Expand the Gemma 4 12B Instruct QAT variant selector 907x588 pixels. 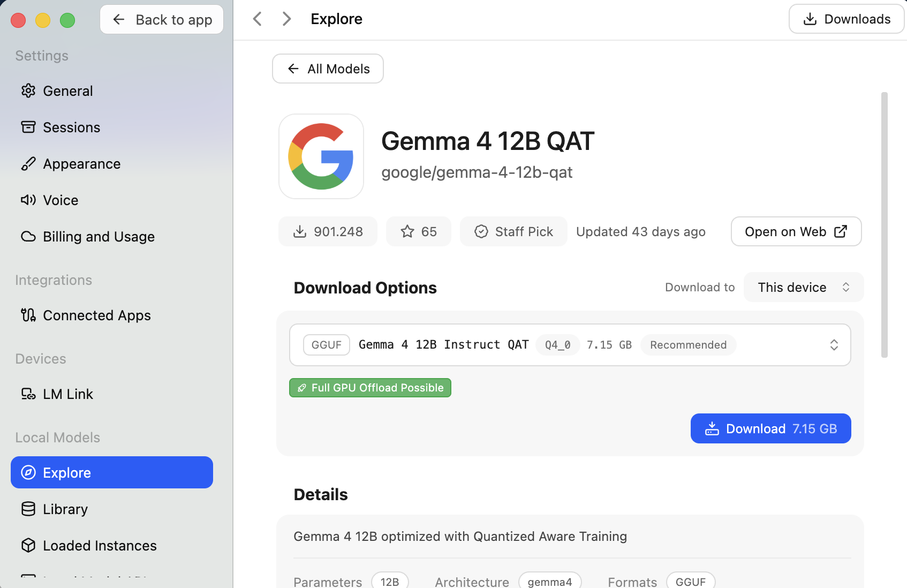(570, 345)
